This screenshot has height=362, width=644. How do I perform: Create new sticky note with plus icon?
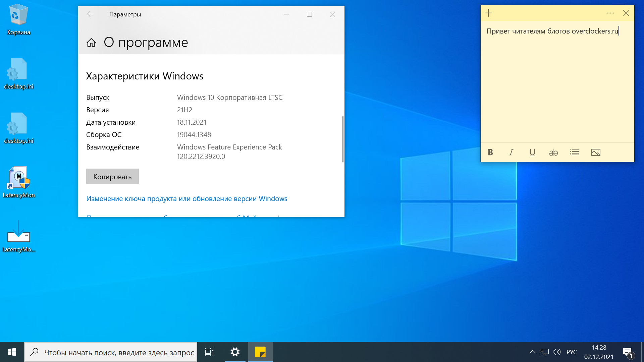click(x=489, y=13)
